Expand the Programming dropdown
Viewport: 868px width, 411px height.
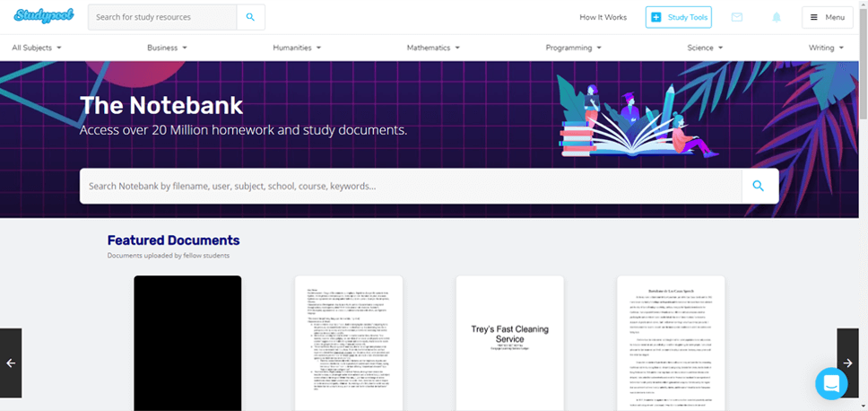[x=574, y=48]
